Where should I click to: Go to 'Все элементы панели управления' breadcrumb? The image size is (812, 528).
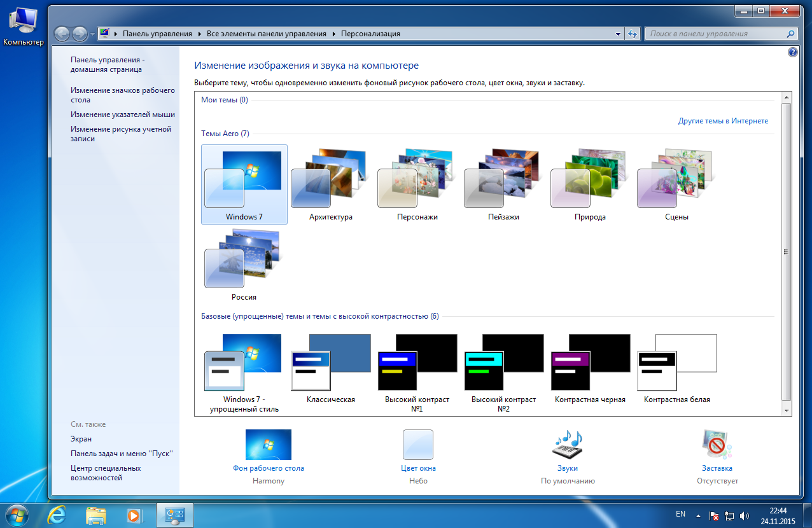267,34
